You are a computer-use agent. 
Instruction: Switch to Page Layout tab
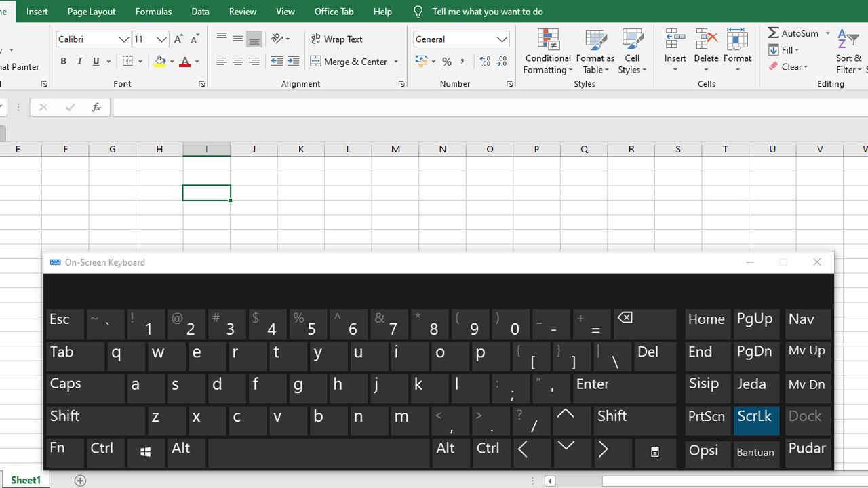coord(92,12)
